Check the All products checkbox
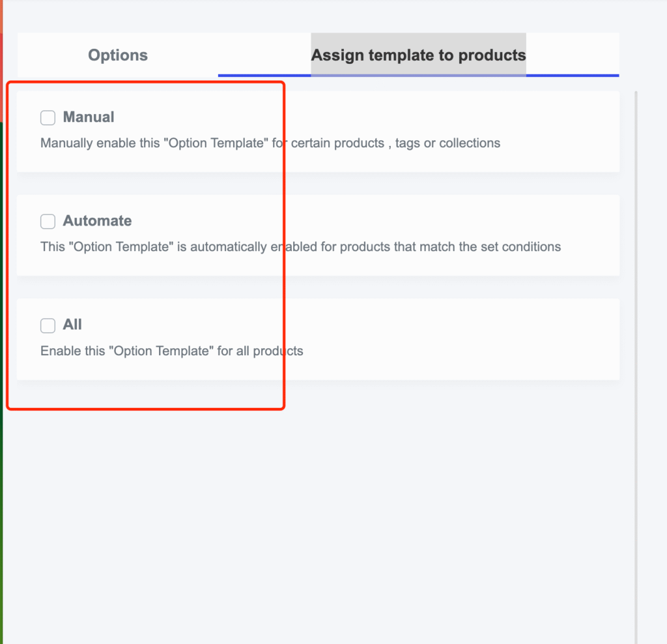 (48, 325)
